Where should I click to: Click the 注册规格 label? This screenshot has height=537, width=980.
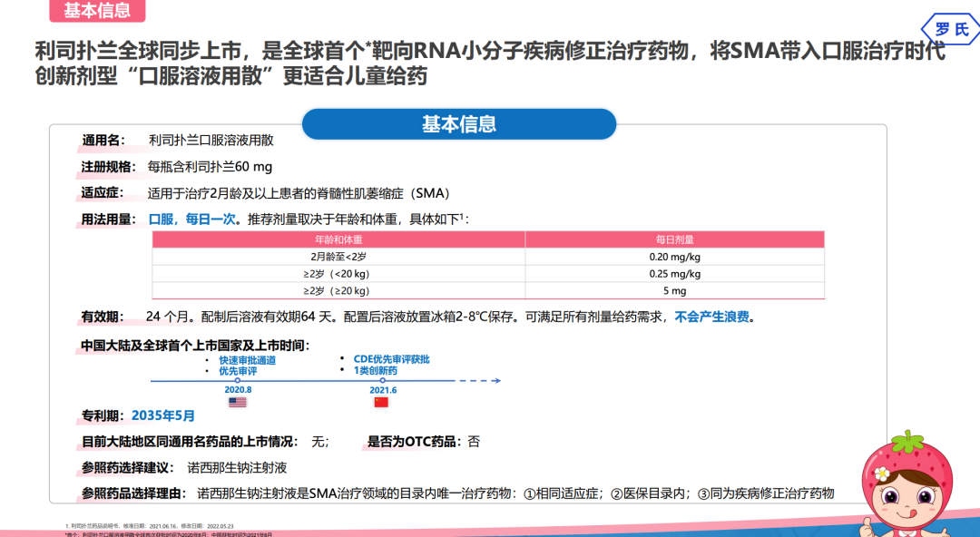[108, 167]
